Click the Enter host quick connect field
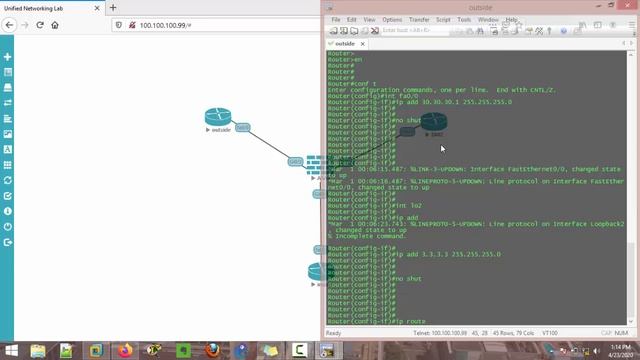This screenshot has height=360, width=640. tap(415, 30)
